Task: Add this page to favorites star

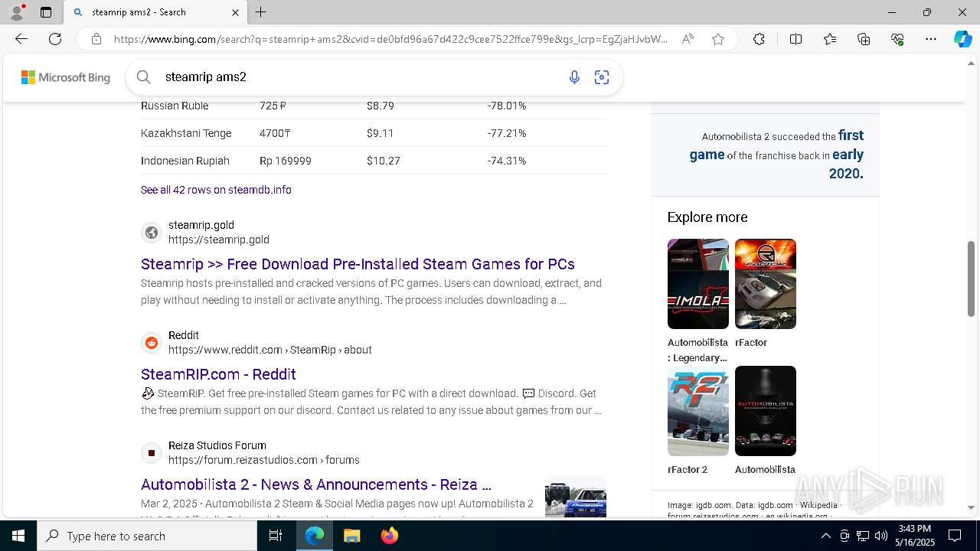Action: coord(718,39)
